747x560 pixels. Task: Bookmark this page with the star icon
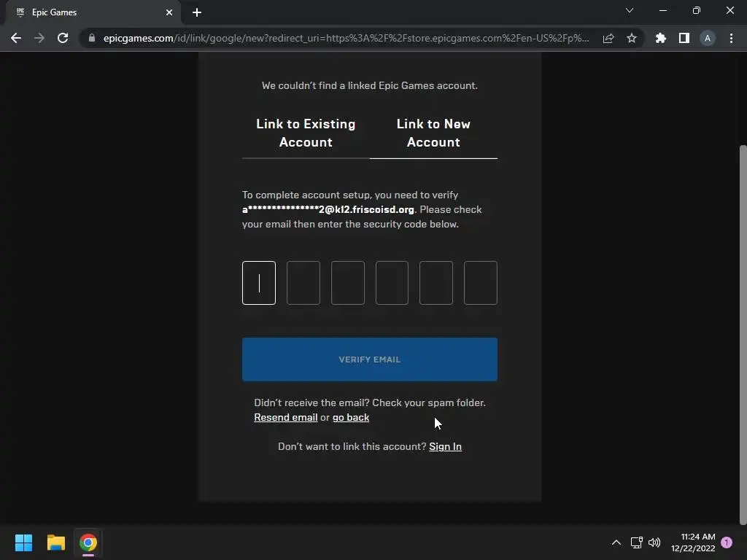(632, 38)
